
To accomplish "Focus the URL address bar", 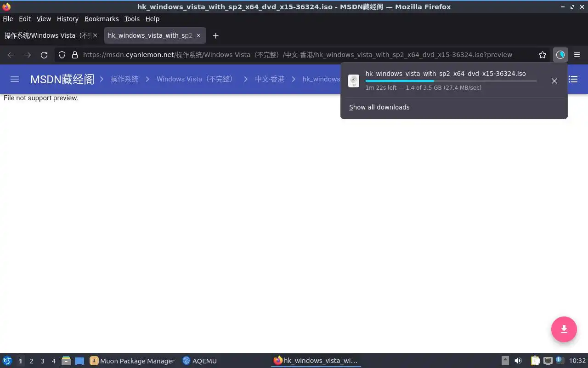I will click(297, 55).
